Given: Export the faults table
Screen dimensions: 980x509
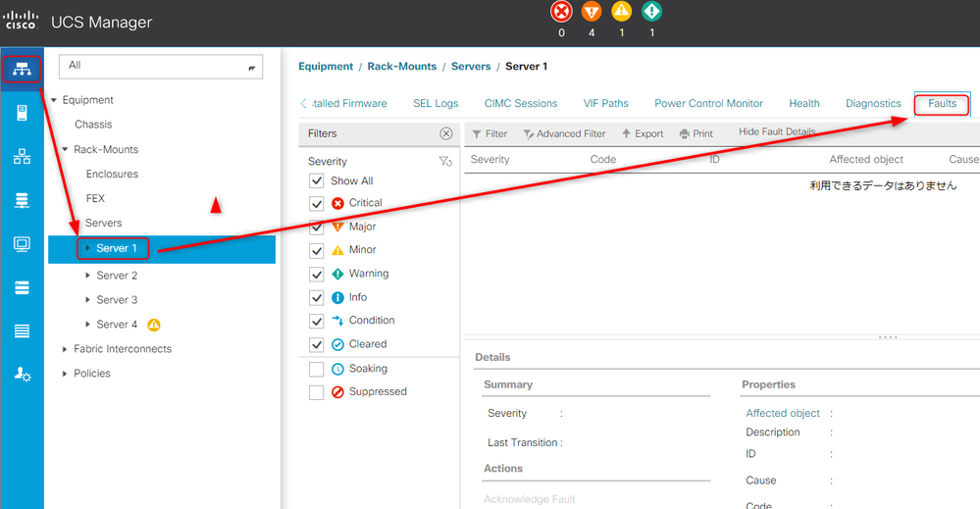Looking at the screenshot, I should point(643,133).
